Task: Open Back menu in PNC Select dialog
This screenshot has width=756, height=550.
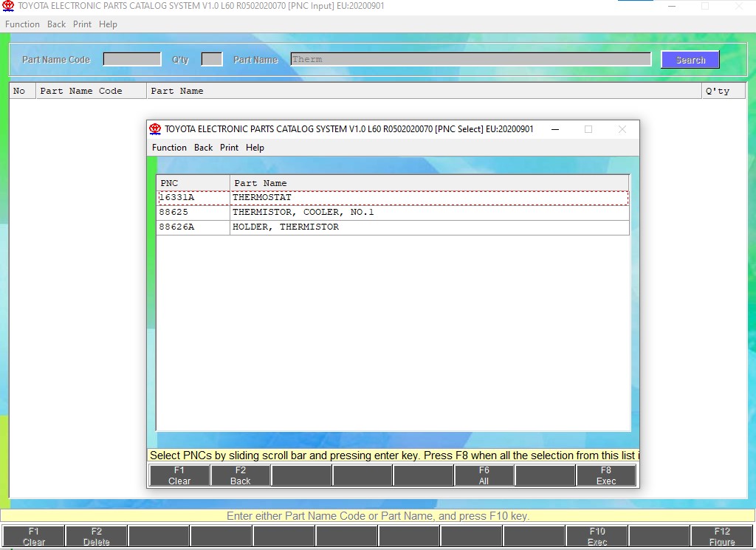Action: point(203,148)
